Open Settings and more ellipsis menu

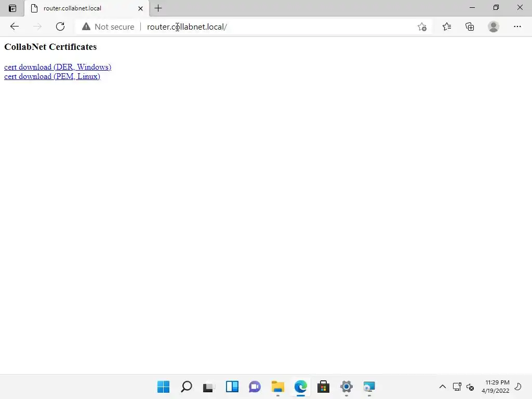517,26
